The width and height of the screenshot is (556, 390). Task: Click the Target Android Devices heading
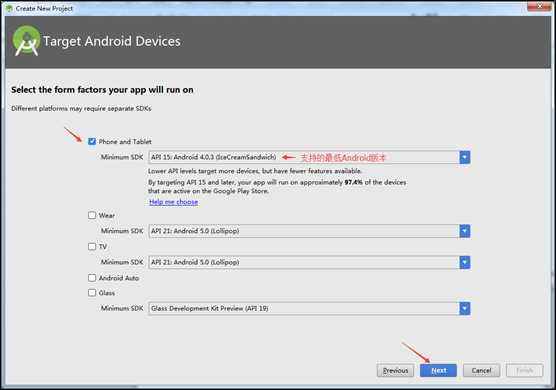coord(112,41)
